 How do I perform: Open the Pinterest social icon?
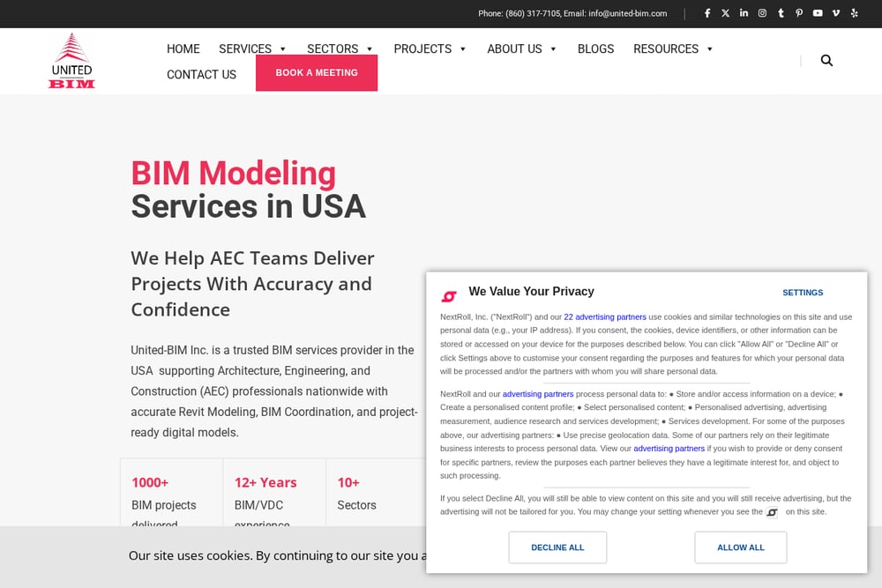[x=799, y=13]
